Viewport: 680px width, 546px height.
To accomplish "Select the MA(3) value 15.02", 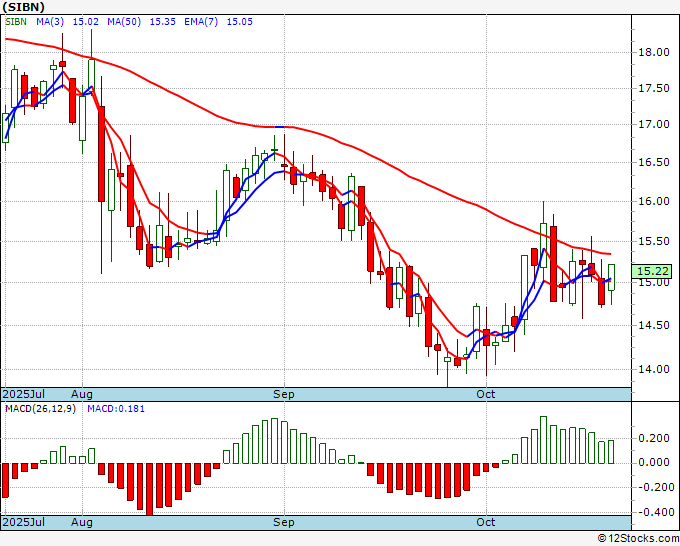I will (85, 22).
